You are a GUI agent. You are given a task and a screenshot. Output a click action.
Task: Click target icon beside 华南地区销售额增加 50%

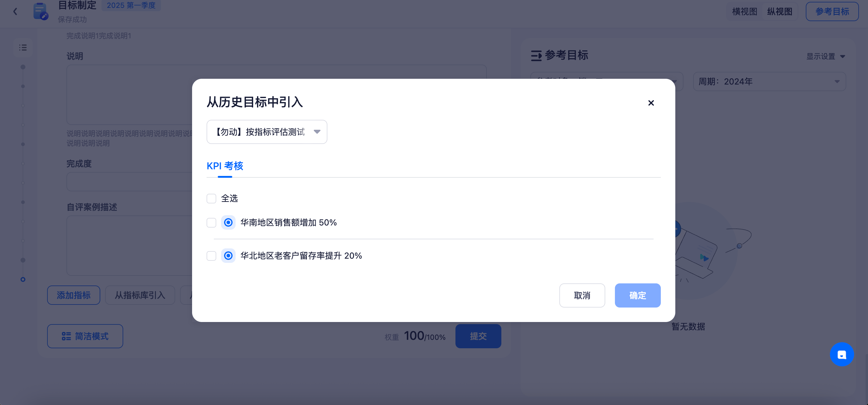click(x=228, y=222)
